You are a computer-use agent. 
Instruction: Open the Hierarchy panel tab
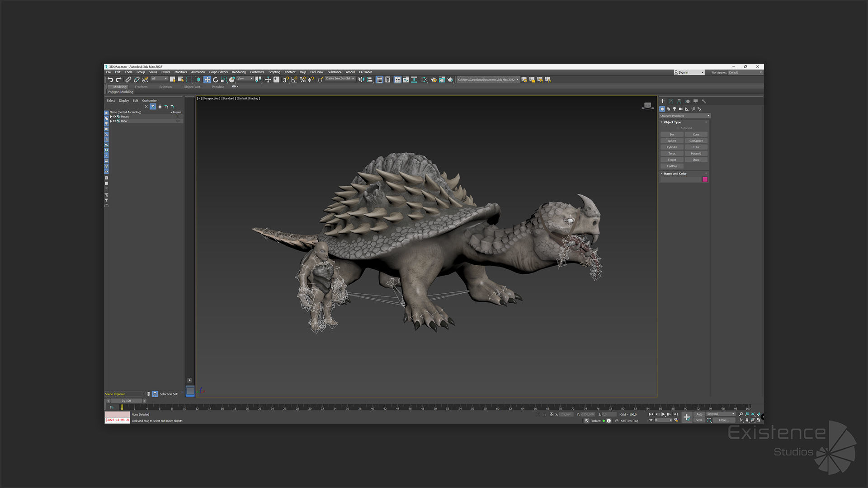(679, 101)
